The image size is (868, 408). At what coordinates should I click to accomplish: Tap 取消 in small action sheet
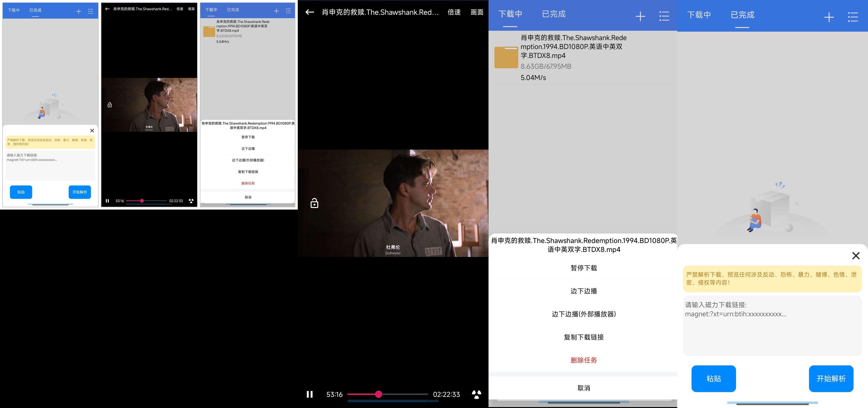tap(248, 197)
